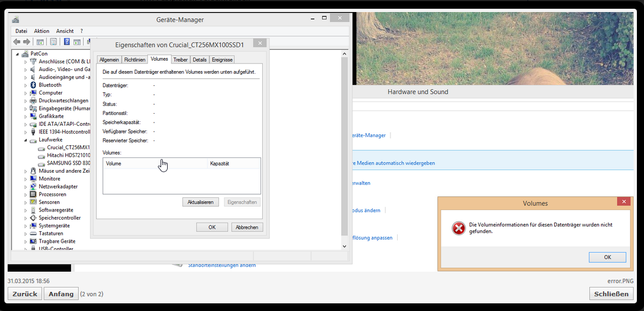
Task: Switch to the Richtlinien tab
Action: coord(135,60)
